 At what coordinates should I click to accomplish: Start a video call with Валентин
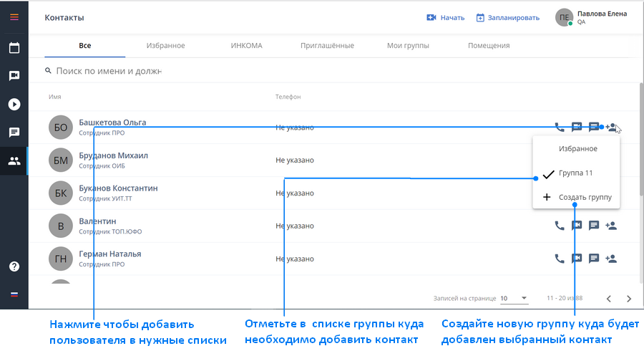577,225
